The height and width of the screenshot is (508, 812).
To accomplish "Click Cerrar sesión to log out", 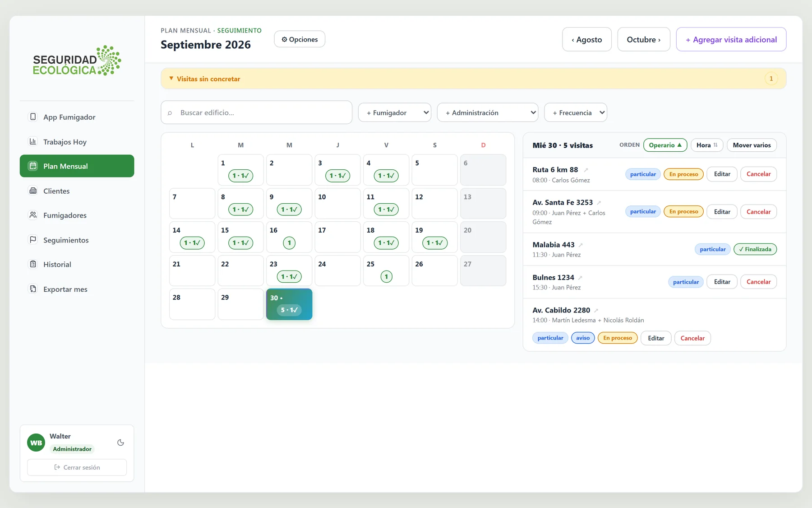I will point(77,467).
